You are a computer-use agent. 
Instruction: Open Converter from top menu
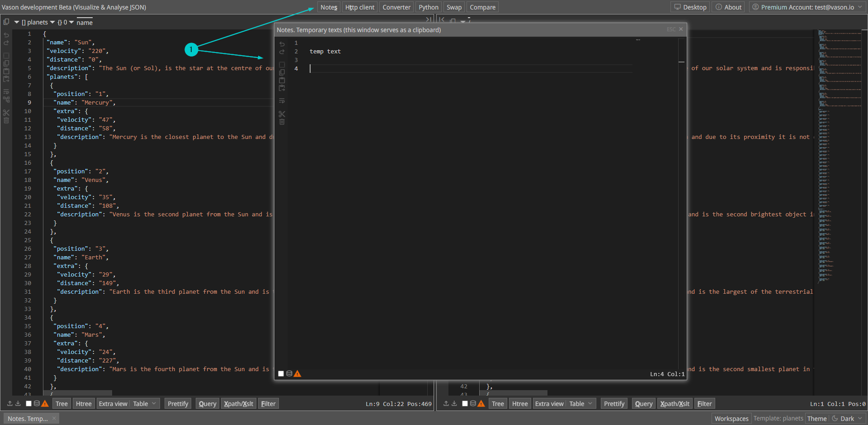point(396,7)
